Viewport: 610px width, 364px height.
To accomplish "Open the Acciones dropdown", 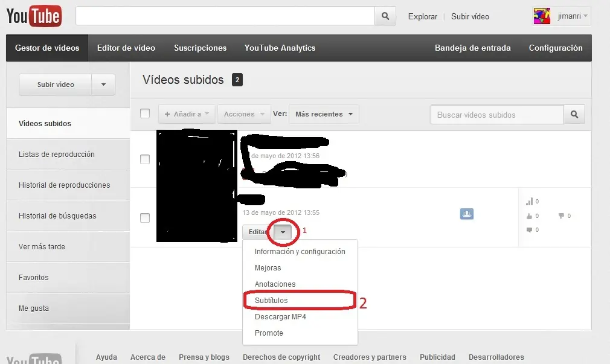I will click(244, 114).
